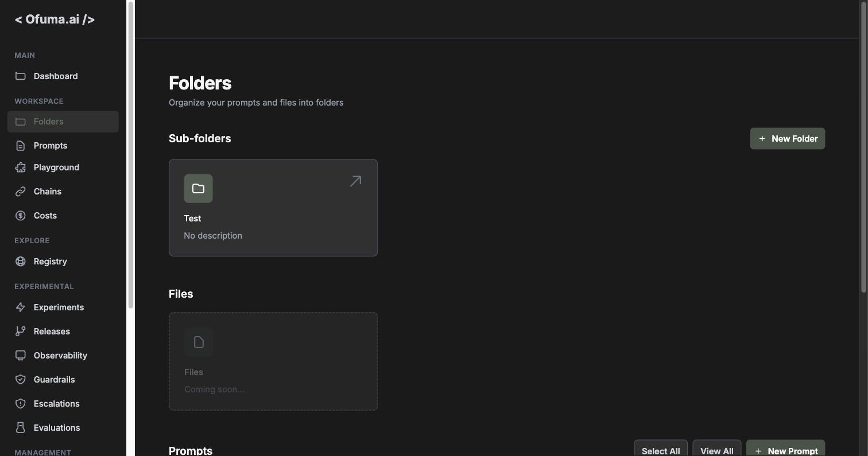The height and width of the screenshot is (456, 868).
Task: Create a New Folder
Action: [788, 139]
